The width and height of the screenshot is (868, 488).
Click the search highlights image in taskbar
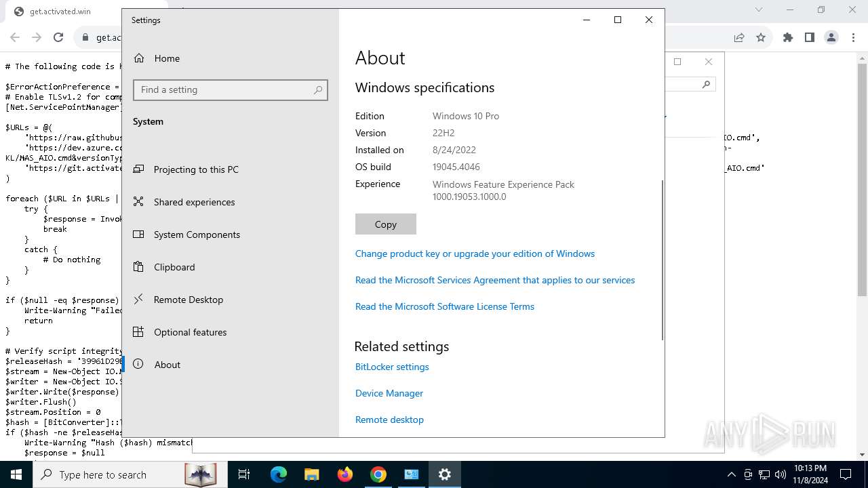(x=201, y=474)
